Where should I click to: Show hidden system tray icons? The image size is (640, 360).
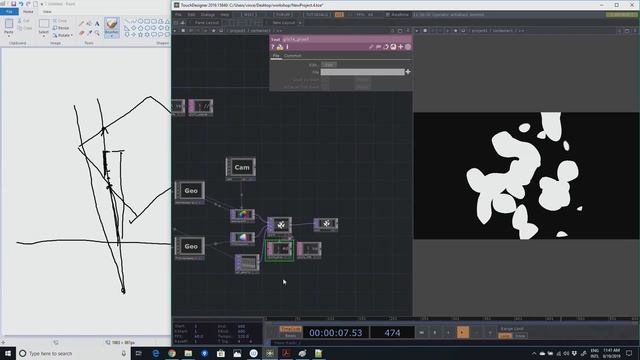tap(534, 353)
